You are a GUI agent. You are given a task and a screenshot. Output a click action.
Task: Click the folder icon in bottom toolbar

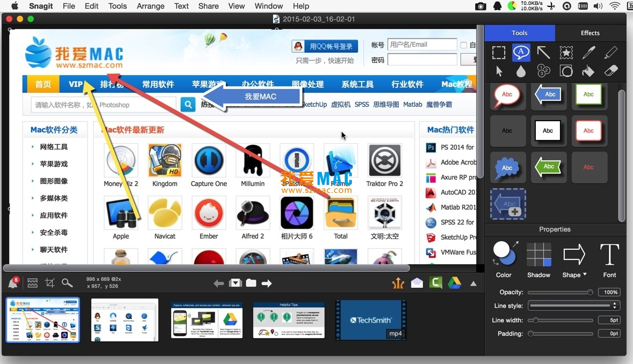click(251, 283)
